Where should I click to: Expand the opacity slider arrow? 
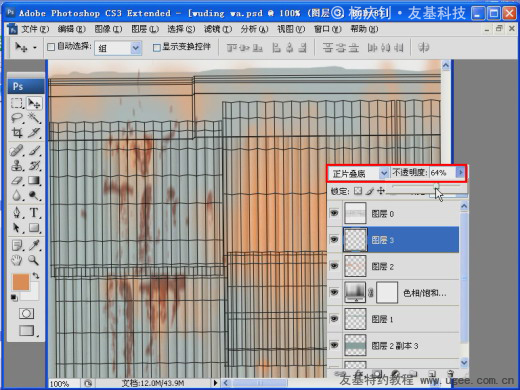click(x=460, y=172)
